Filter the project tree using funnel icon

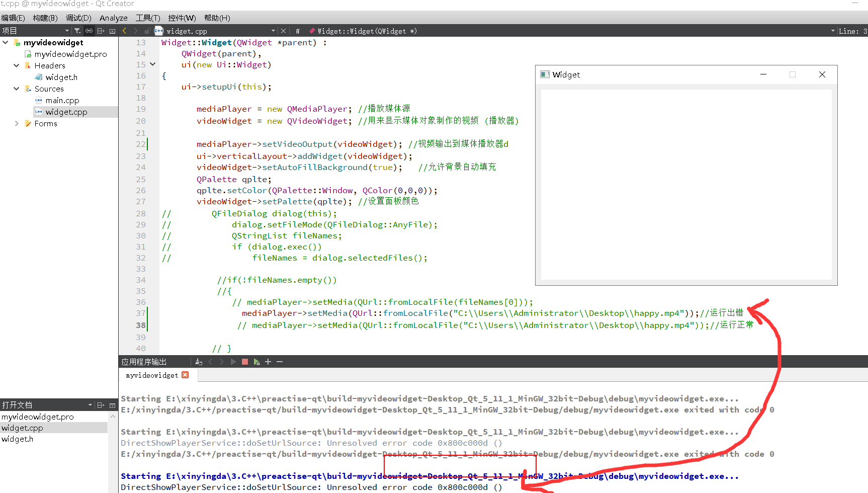[x=77, y=30]
